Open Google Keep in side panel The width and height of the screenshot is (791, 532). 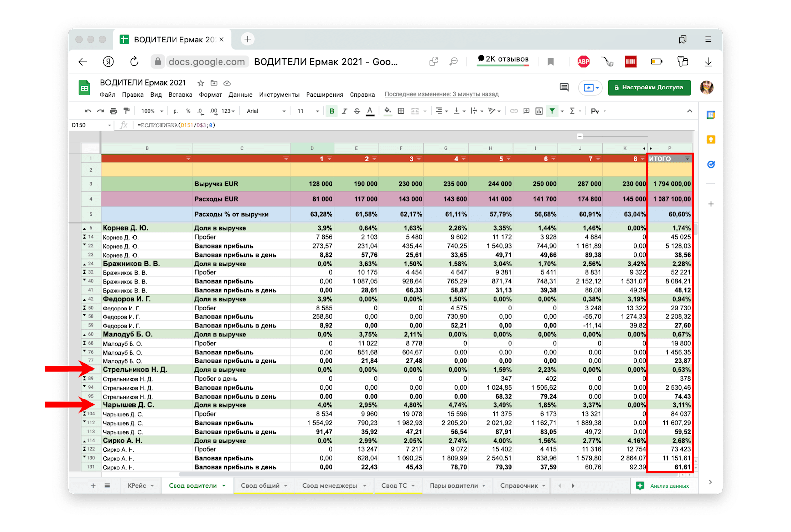tap(711, 140)
